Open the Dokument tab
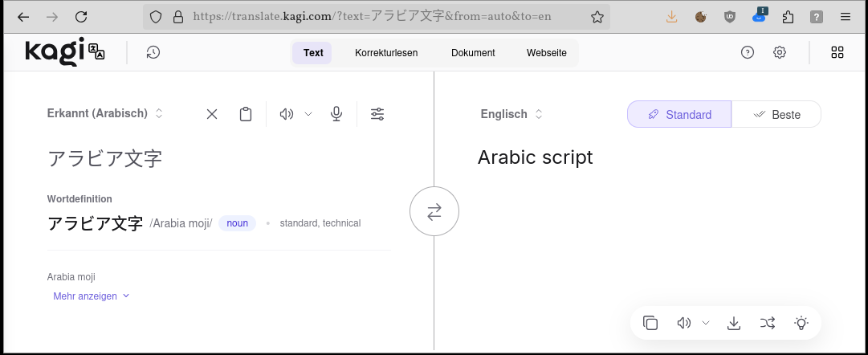 click(x=473, y=53)
